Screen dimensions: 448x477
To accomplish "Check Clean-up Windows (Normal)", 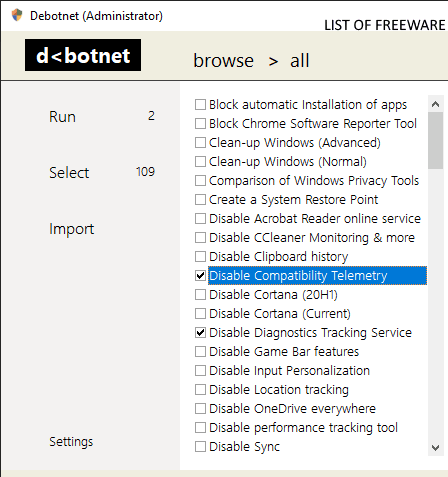I will pos(200,161).
